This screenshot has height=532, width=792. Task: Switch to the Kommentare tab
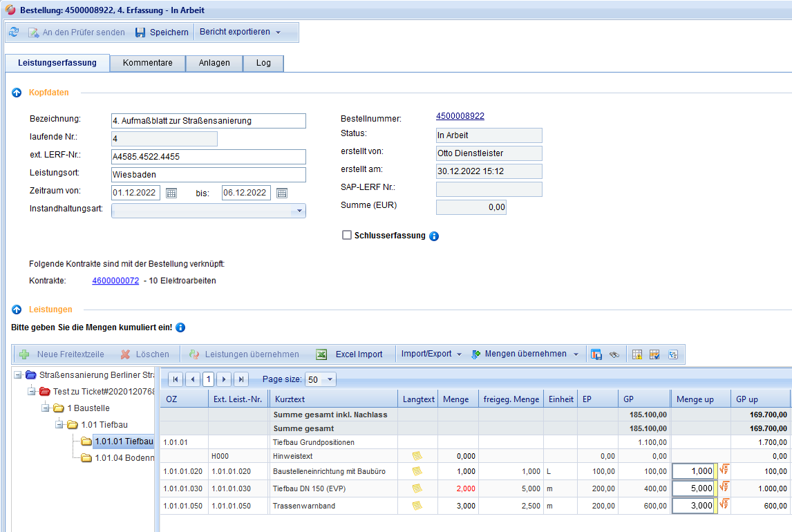click(x=147, y=63)
